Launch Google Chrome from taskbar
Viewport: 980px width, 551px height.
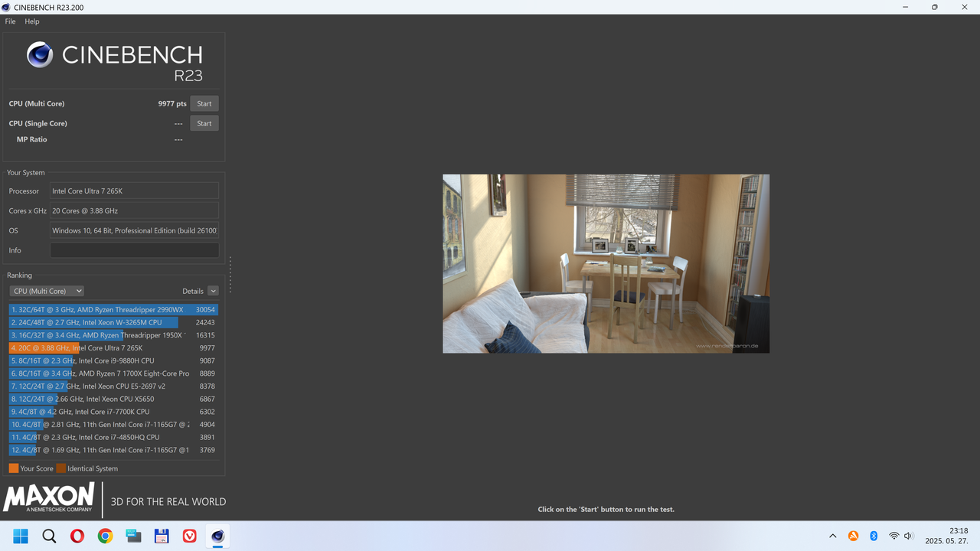coord(105,536)
